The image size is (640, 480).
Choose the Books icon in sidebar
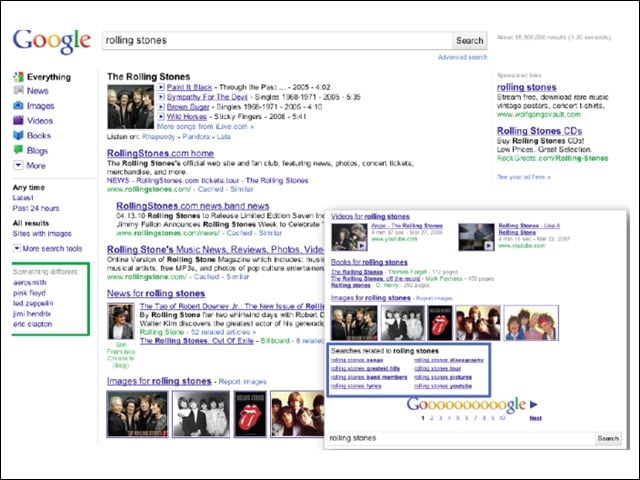coord(18,135)
